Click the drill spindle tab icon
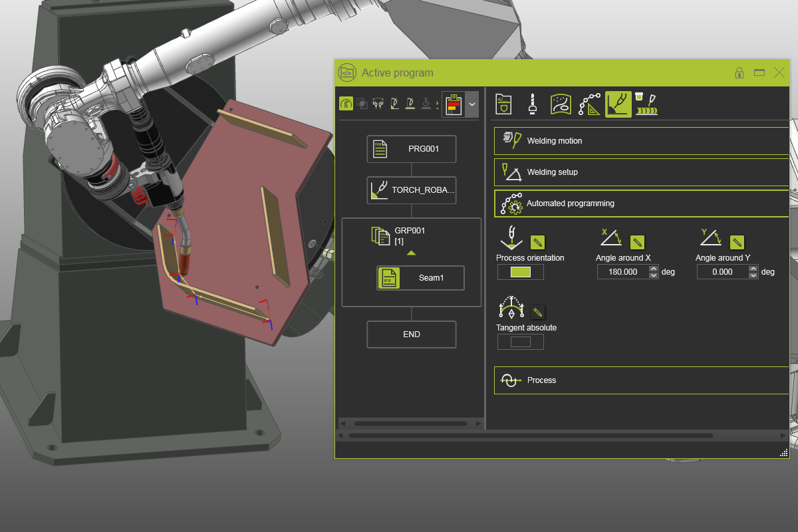 pyautogui.click(x=532, y=104)
